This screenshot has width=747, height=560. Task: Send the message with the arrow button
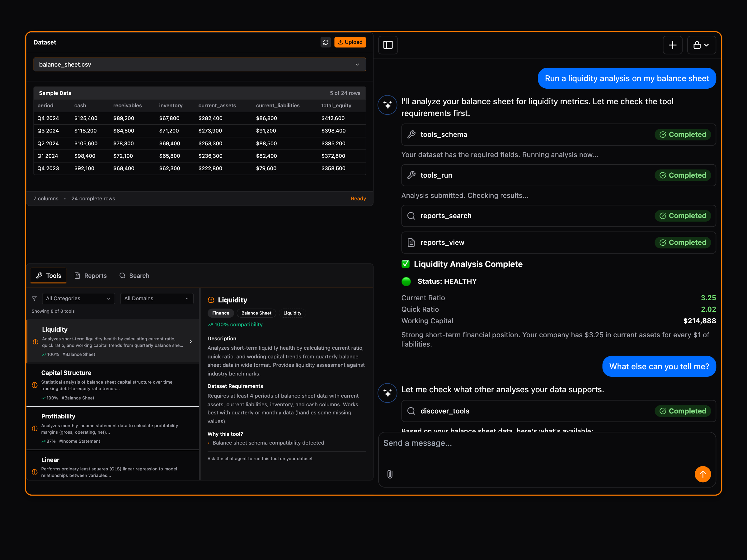point(703,474)
